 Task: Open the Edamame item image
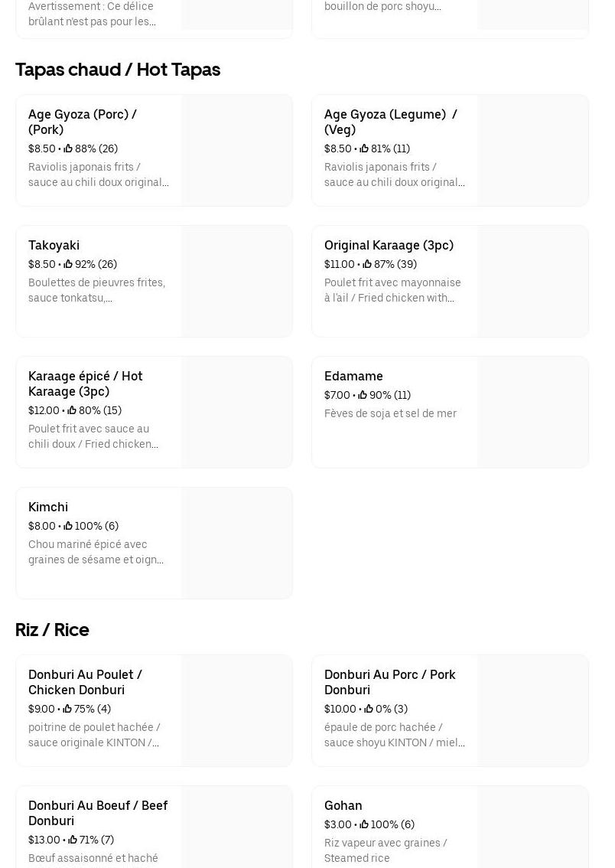coord(532,412)
